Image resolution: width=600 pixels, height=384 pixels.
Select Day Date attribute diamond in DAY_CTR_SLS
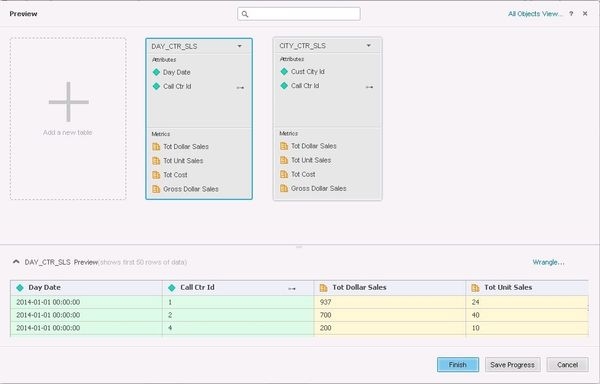(156, 72)
